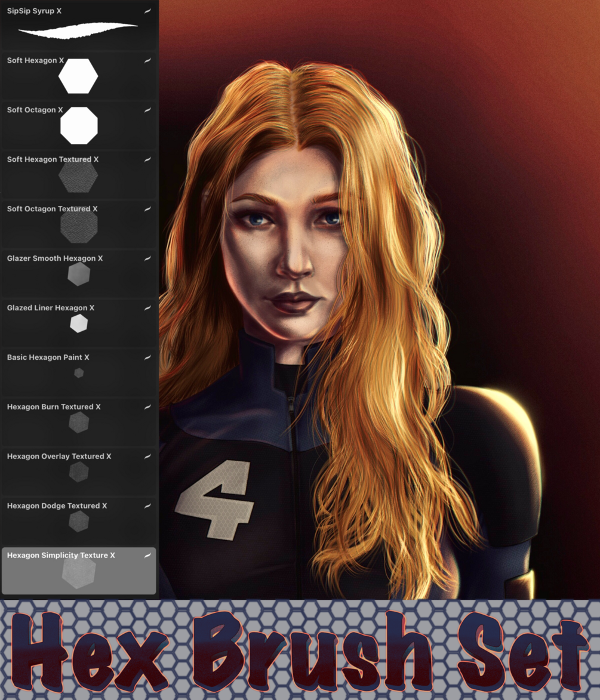Click the SipSip Syrup X stroke preview
600x700 pixels.
click(78, 31)
